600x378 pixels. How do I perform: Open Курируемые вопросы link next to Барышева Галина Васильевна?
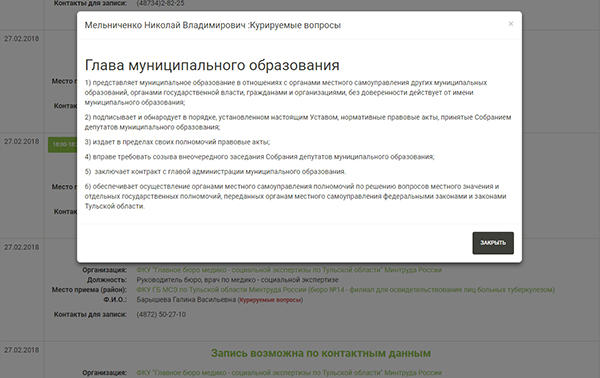point(271,300)
